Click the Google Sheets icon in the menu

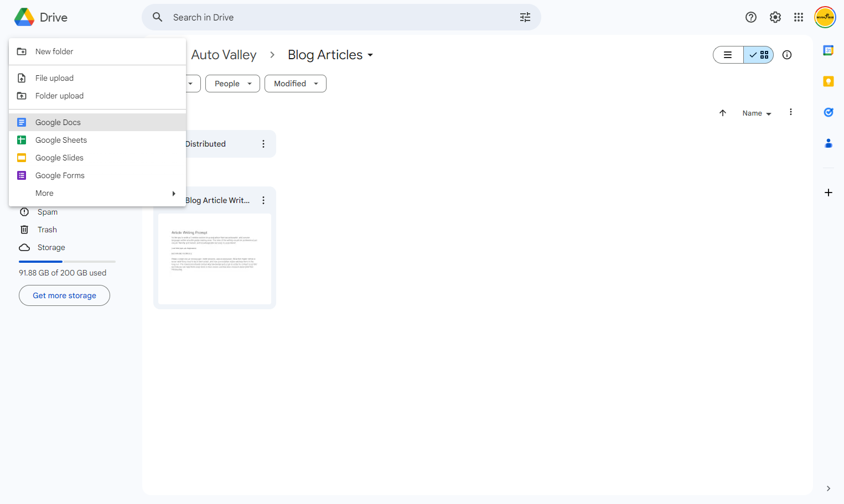click(22, 140)
